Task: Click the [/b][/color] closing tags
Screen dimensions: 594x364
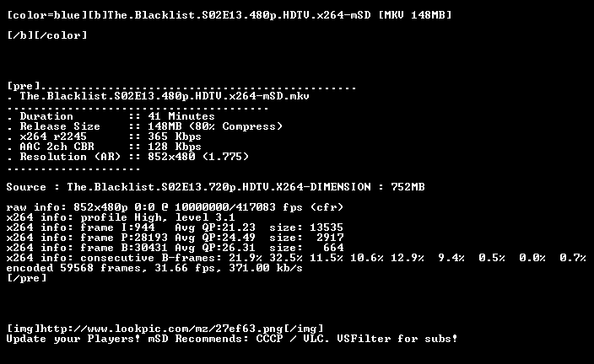Action: coord(47,35)
